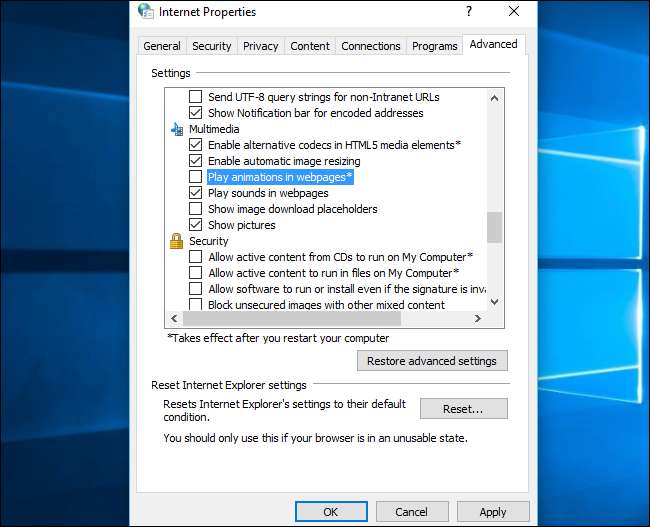Click the horizontal scroll left arrow
This screenshot has width=650, height=527.
tap(174, 318)
